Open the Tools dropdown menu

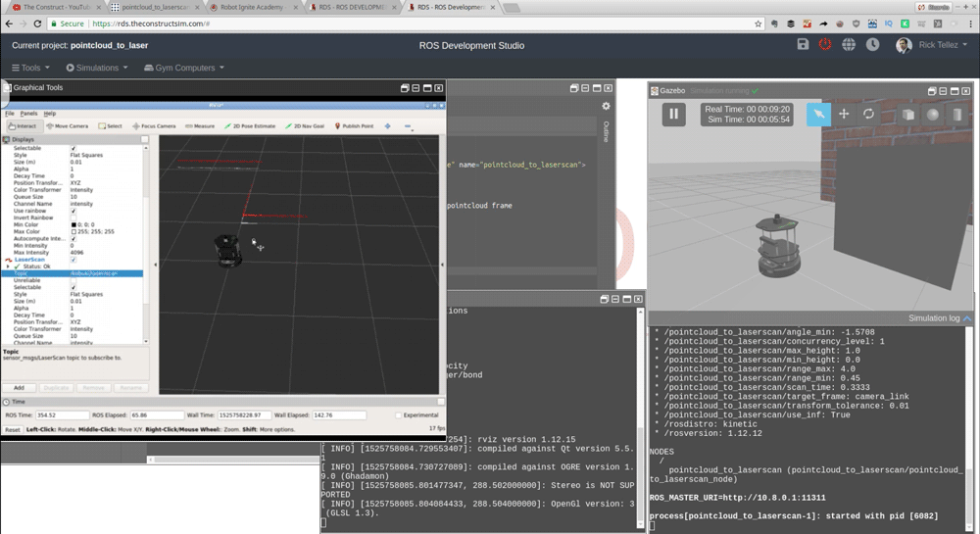(30, 68)
